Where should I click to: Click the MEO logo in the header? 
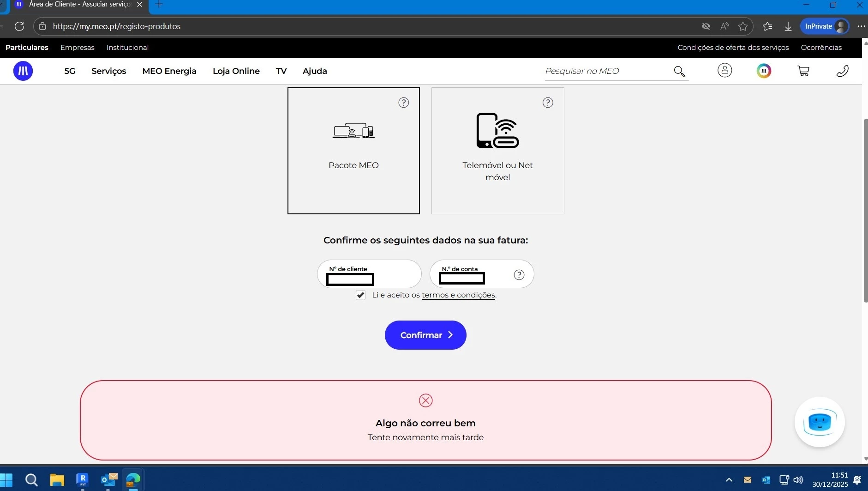click(x=23, y=71)
